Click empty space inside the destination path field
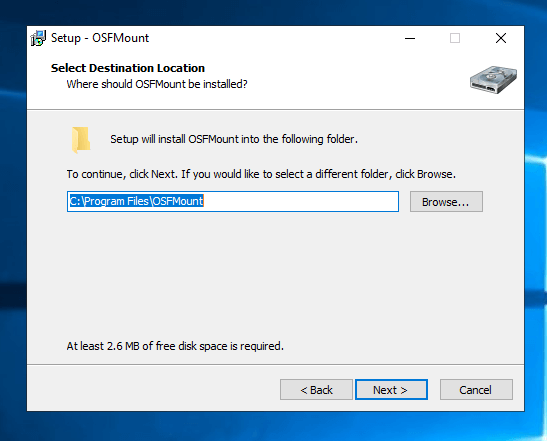This screenshot has width=547, height=441. pos(300,201)
